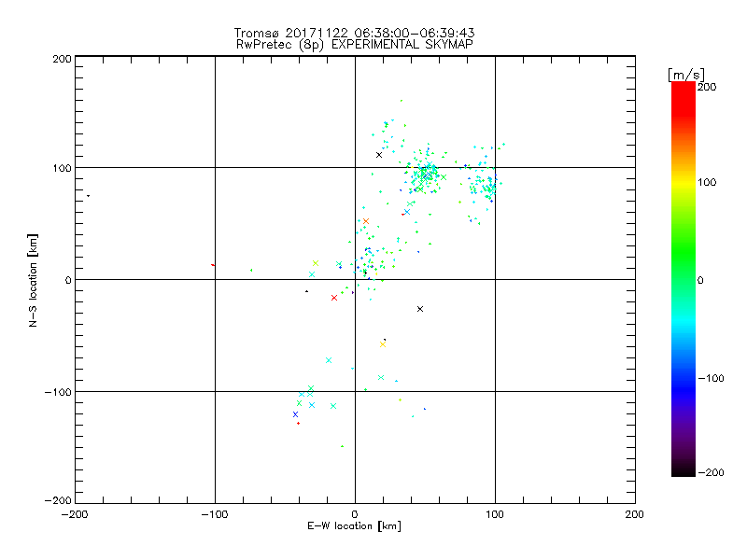This screenshot has height=560, width=747.
Task: Click the N-S axis '100' tick label
Action: (62, 168)
